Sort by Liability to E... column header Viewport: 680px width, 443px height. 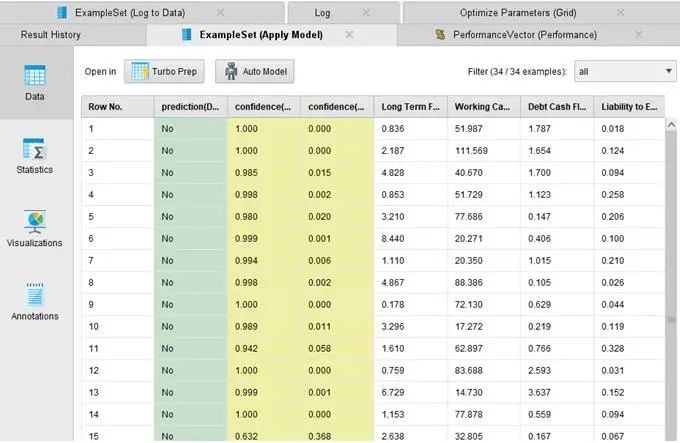click(629, 107)
